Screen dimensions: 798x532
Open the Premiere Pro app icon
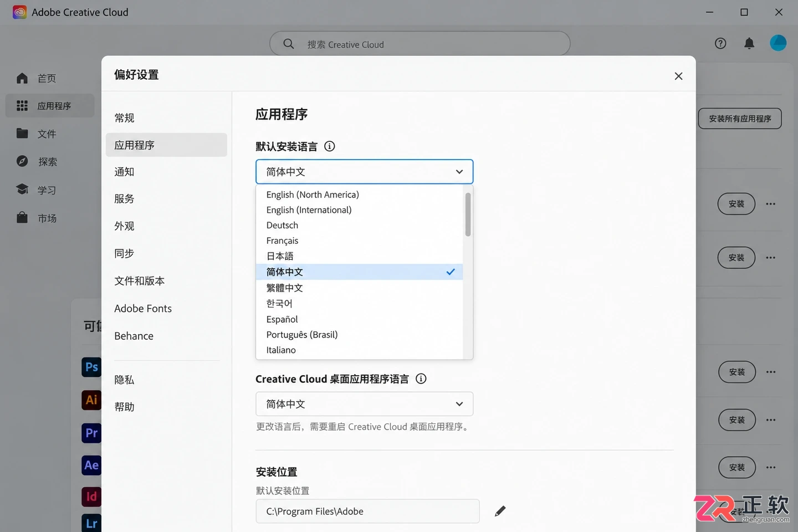(x=91, y=433)
